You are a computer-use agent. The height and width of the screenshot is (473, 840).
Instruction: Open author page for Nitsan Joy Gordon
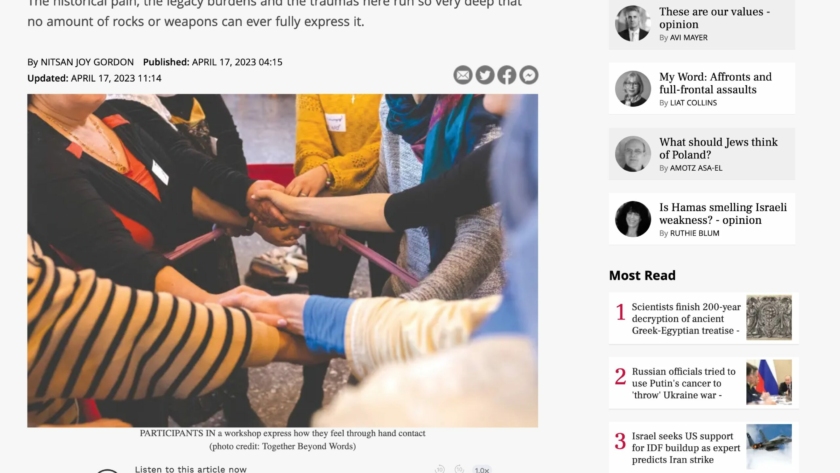[x=87, y=62]
